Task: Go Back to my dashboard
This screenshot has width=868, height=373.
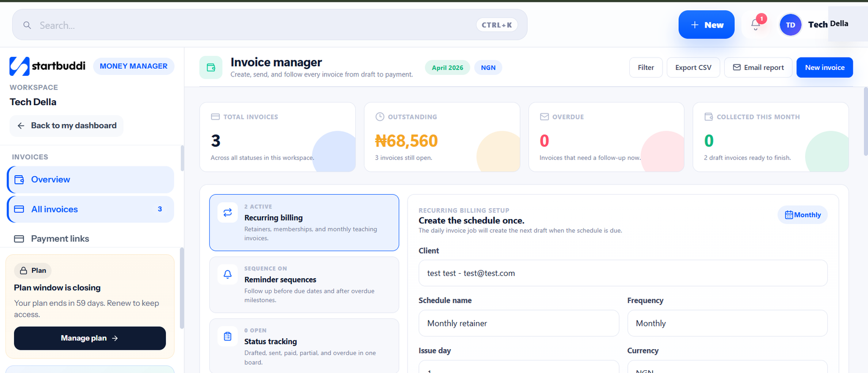Action: 67,126
